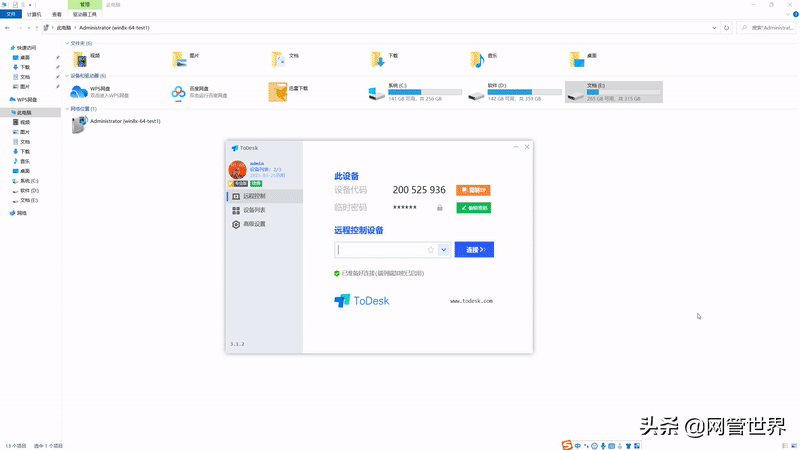
Task: Select Administrator network location item
Action: coord(116,124)
